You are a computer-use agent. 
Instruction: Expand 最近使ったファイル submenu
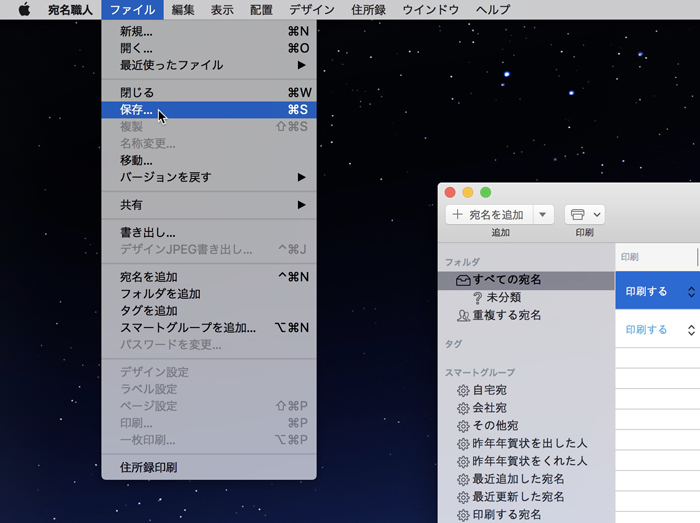coord(209,65)
